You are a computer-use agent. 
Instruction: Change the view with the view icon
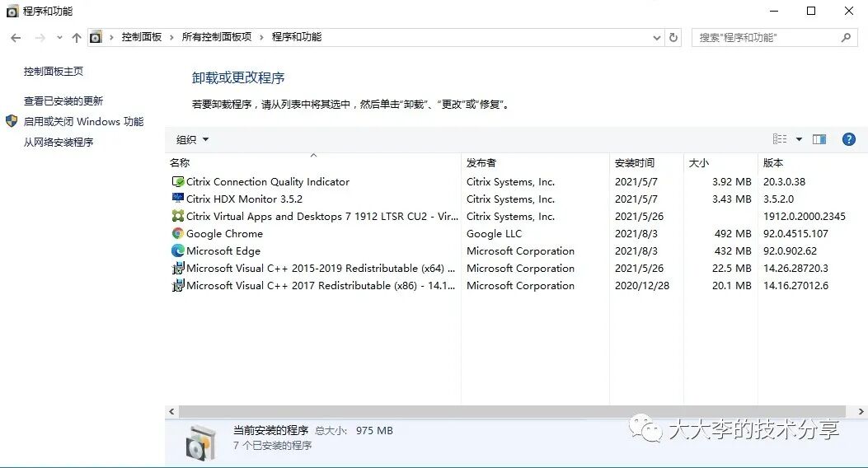[x=780, y=139]
